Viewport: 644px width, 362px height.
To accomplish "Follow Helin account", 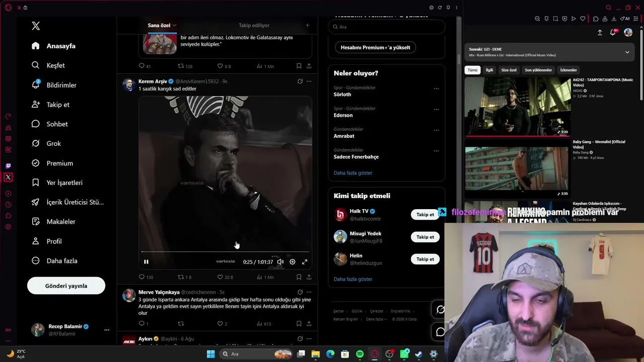I will click(x=425, y=259).
